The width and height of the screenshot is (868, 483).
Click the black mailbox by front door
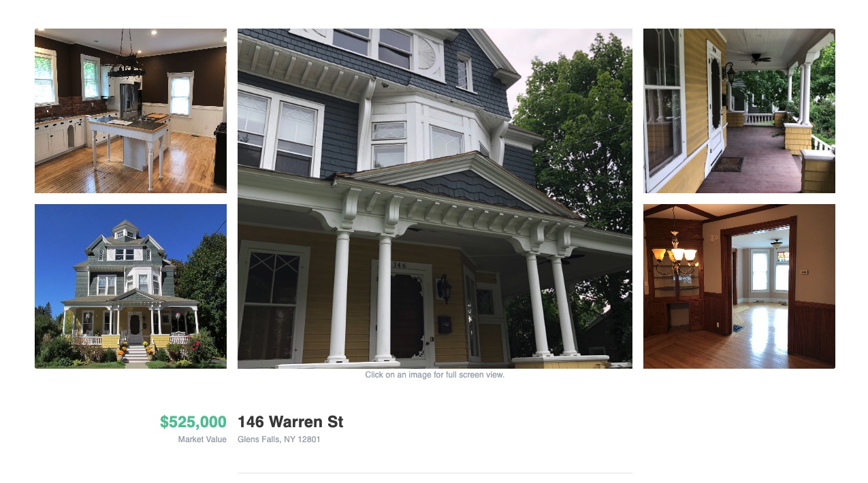click(445, 324)
